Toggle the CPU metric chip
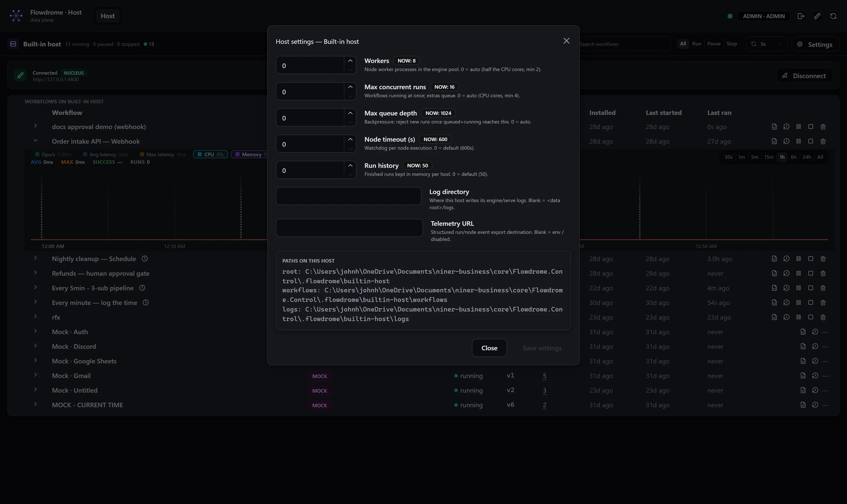The image size is (847, 504). click(210, 154)
